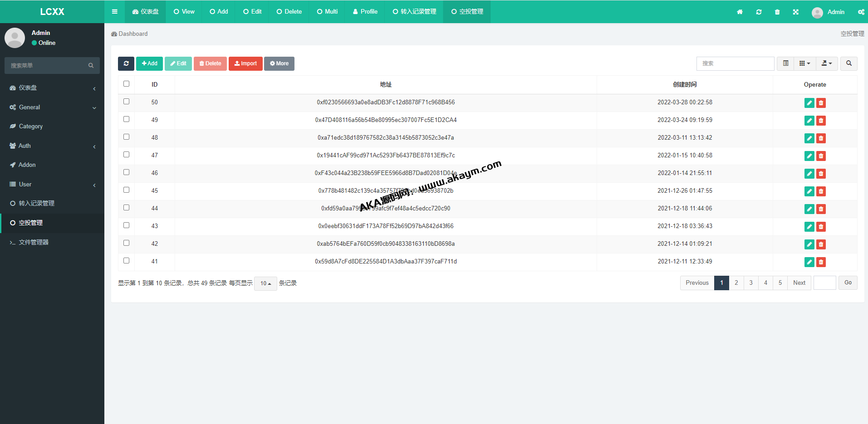This screenshot has width=868, height=424.
Task: Select the checkbox for row 49
Action: tap(126, 119)
